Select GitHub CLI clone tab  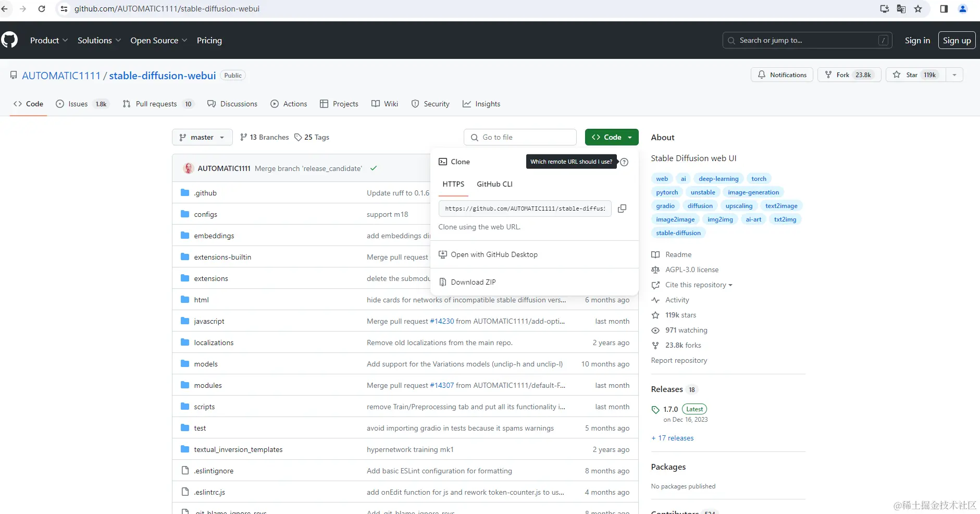[x=494, y=184]
